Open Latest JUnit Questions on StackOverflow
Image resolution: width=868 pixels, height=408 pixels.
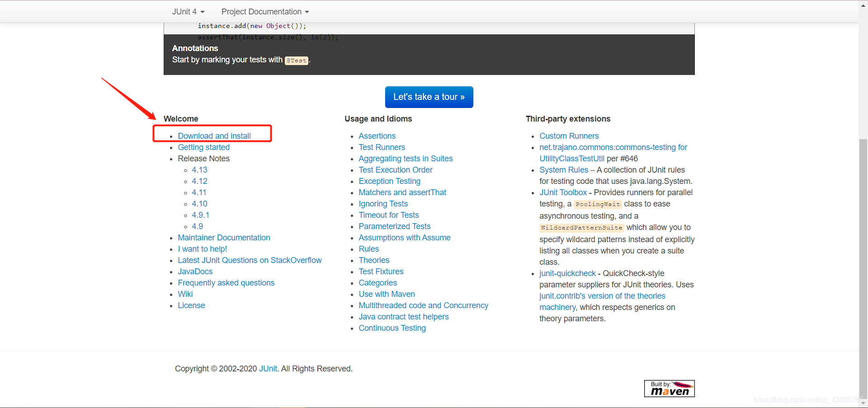[250, 260]
